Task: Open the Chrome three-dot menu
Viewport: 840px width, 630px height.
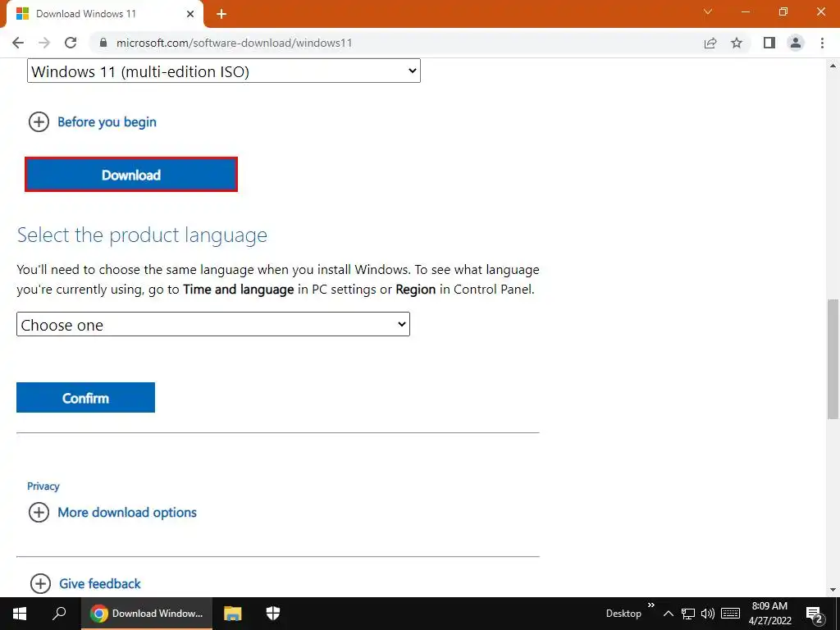Action: [822, 43]
